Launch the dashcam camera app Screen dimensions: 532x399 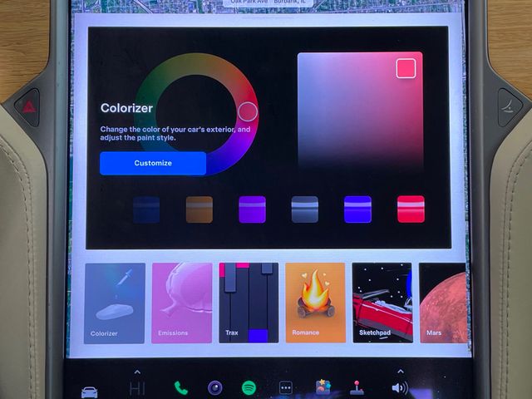click(214, 387)
